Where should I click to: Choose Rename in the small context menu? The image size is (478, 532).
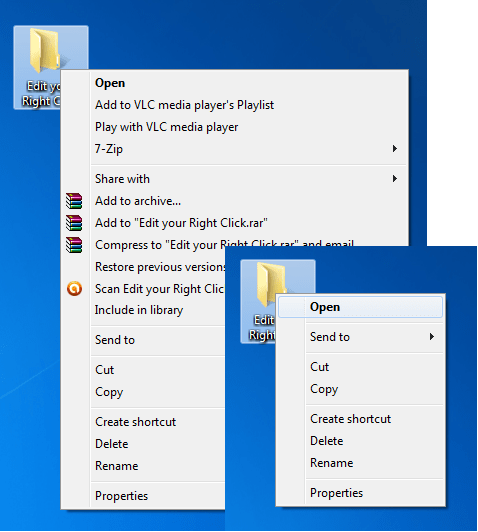click(x=332, y=463)
